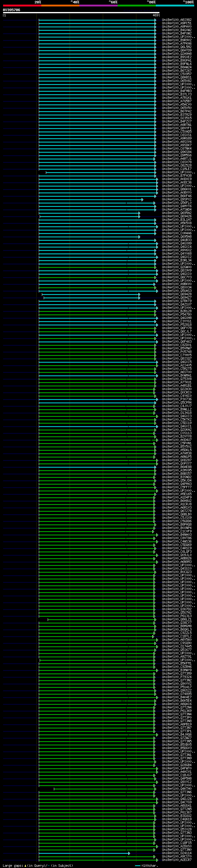197x868 pixels.
Task: Click the UniRef100_A0D4U7 entry
Action: [177, 440]
